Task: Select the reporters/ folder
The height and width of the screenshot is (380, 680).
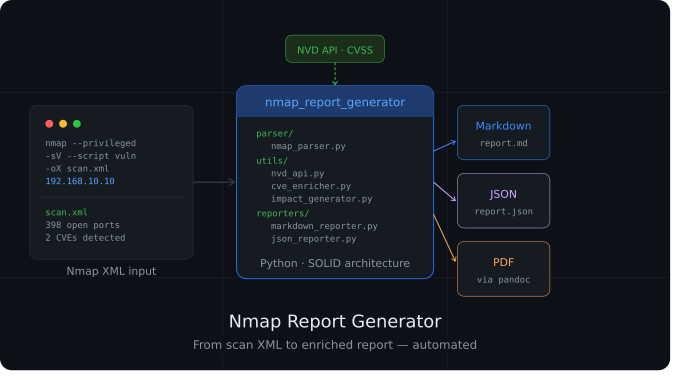Action: [283, 213]
